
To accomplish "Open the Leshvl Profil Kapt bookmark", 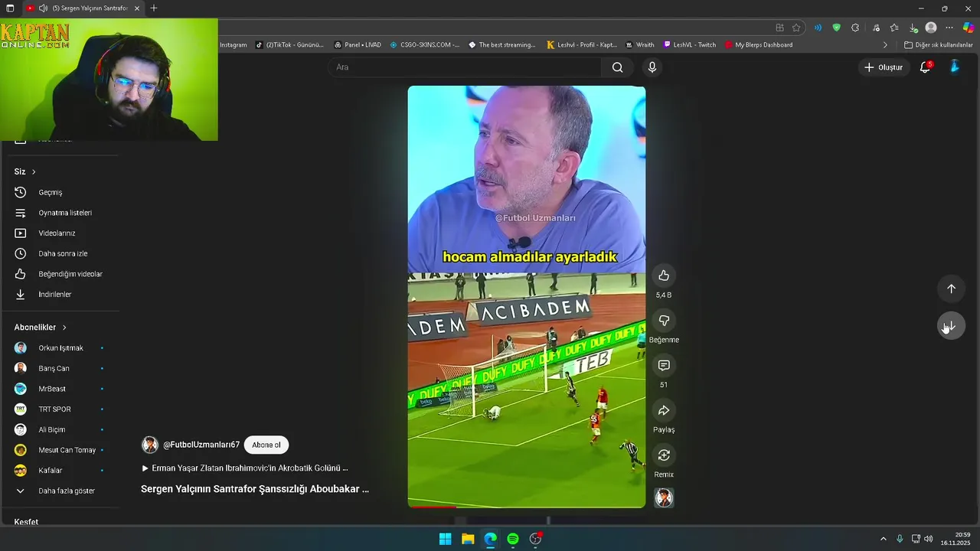I will (x=582, y=45).
